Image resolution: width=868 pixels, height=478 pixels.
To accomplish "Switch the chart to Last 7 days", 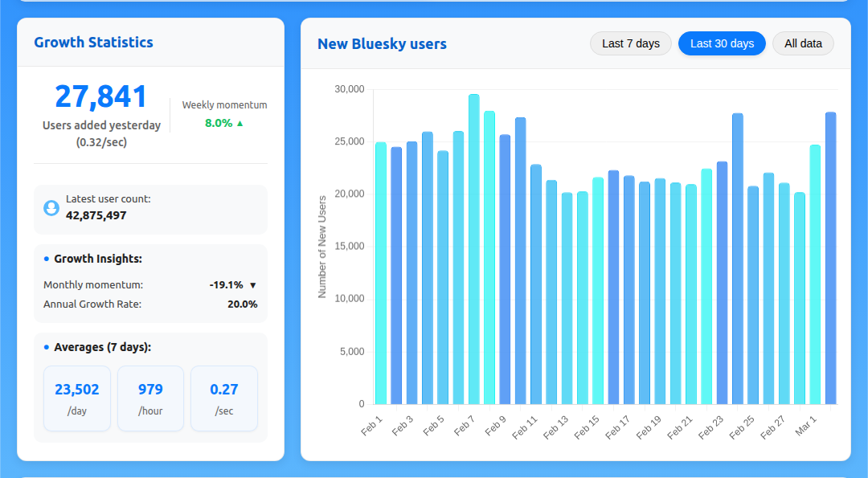I will (630, 43).
